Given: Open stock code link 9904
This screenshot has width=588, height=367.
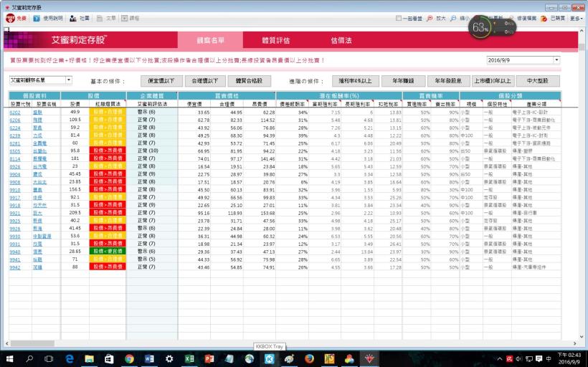Looking at the screenshot, I should click(15, 174).
